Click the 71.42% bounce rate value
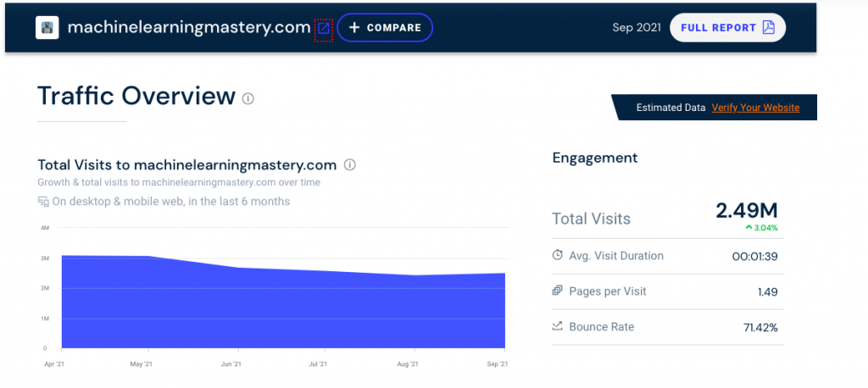The height and width of the screenshot is (388, 868). (x=760, y=328)
